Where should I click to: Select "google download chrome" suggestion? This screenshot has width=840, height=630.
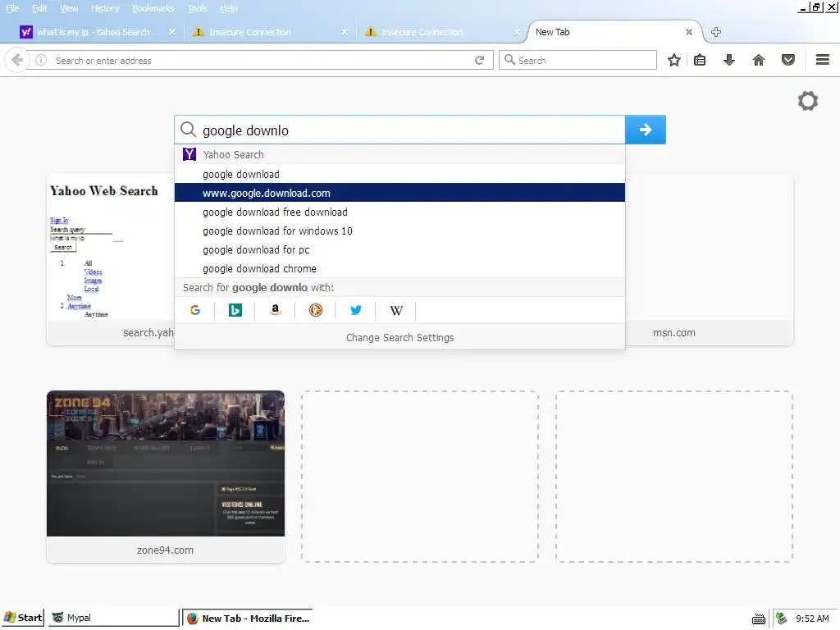point(399,268)
